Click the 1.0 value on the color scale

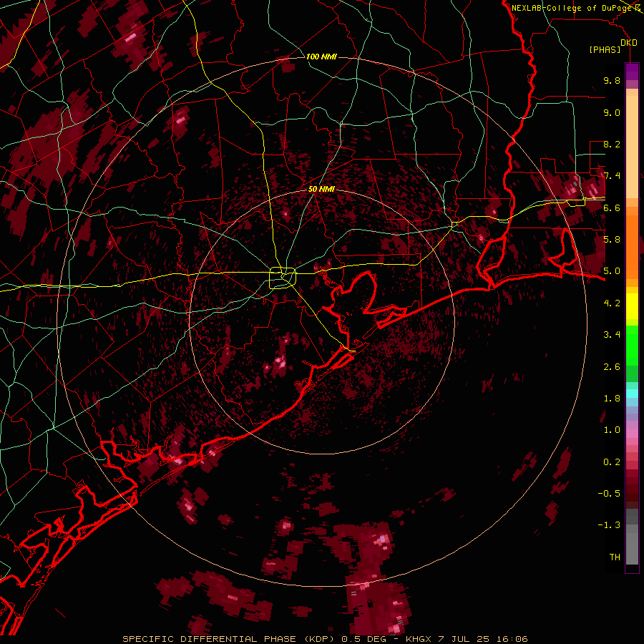[612, 430]
